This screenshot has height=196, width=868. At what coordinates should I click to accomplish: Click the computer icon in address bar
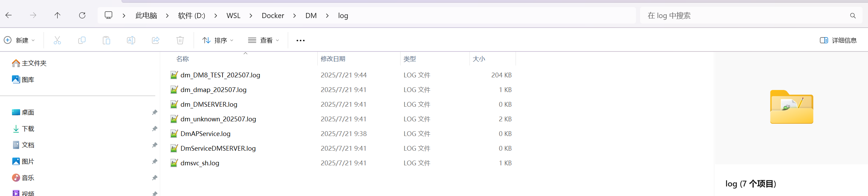point(108,15)
